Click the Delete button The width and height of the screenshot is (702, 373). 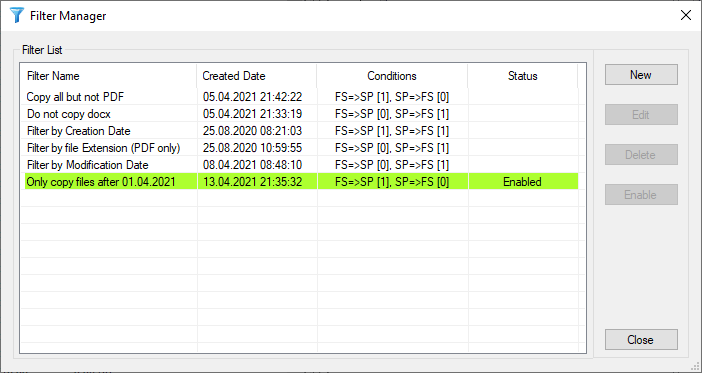coord(641,154)
